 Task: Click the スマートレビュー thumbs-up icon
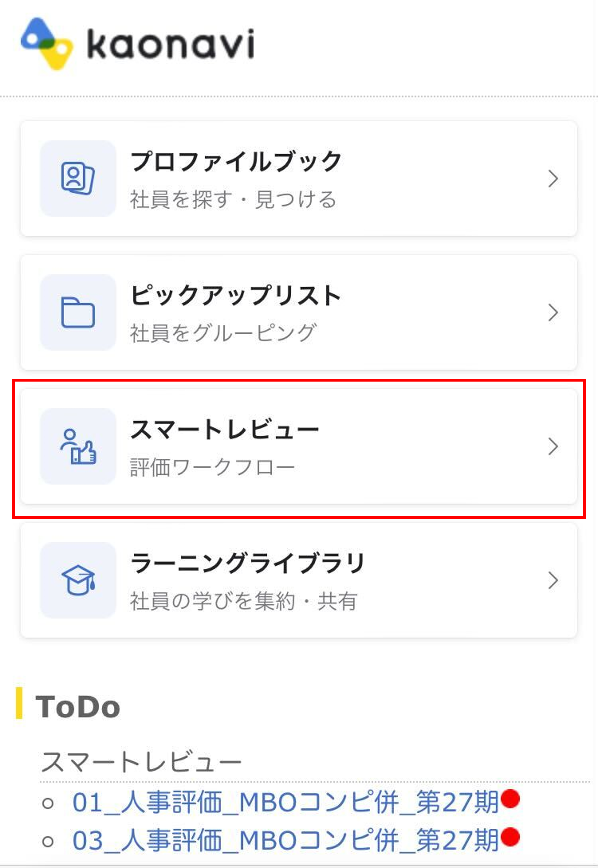(78, 446)
